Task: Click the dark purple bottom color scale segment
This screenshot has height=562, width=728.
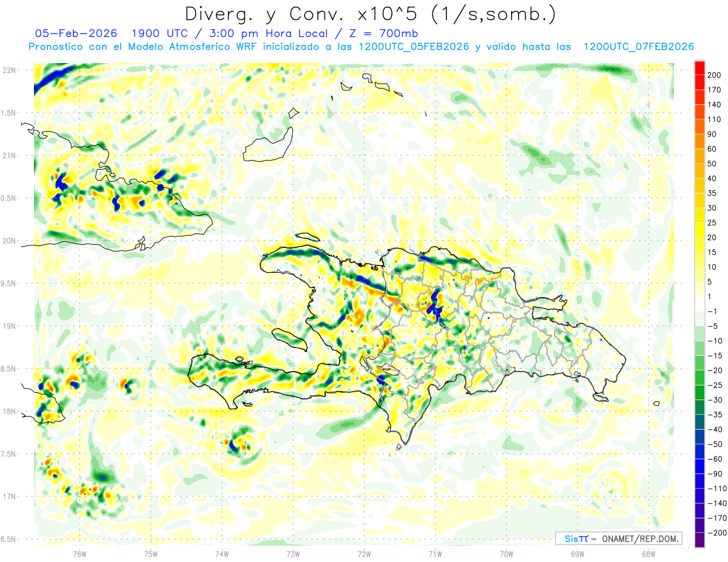Action: coord(699,540)
